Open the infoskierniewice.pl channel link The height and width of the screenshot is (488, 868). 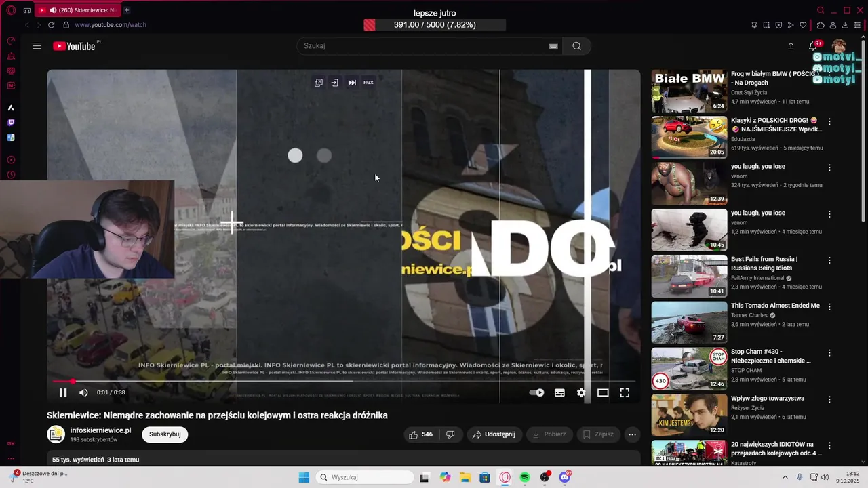(x=100, y=430)
